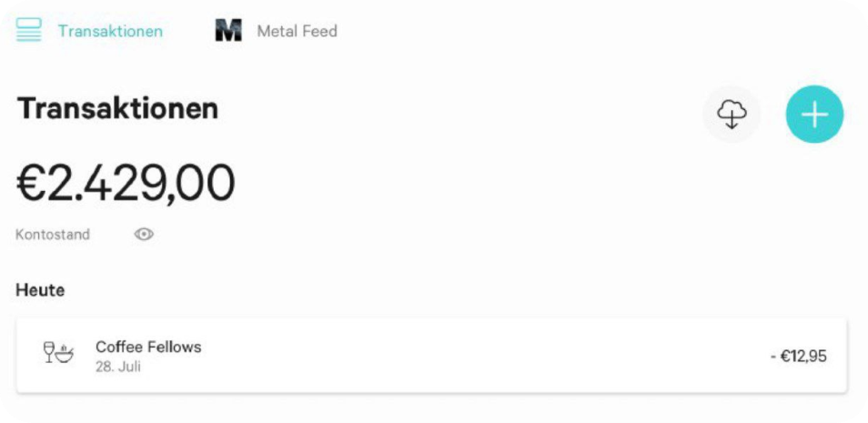Click the downward arrow inside the cloud icon

pyautogui.click(x=732, y=119)
